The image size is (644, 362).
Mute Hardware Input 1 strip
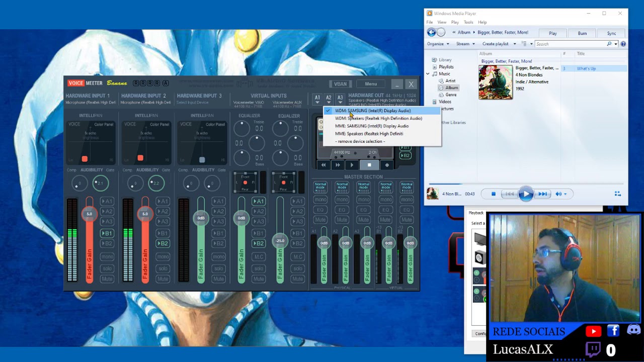(107, 279)
